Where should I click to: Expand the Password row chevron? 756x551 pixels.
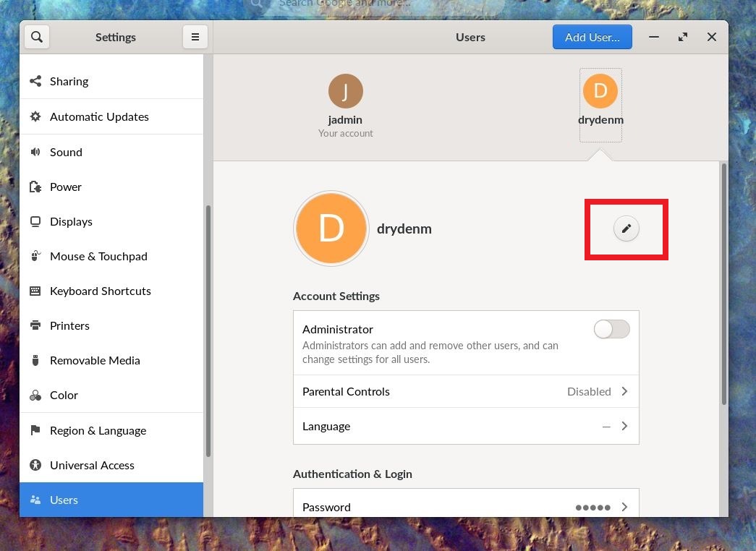click(624, 507)
